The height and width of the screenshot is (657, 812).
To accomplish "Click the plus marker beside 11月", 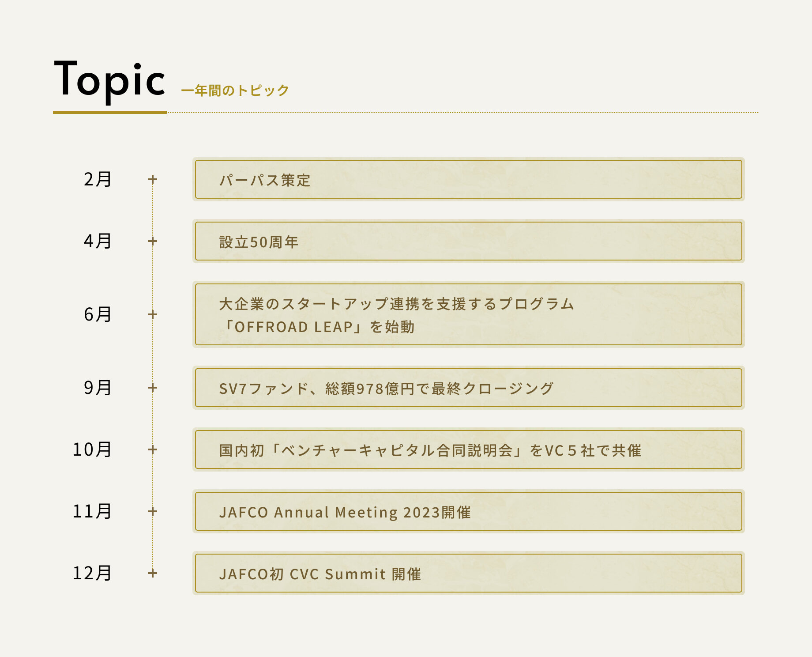I will [x=153, y=511].
